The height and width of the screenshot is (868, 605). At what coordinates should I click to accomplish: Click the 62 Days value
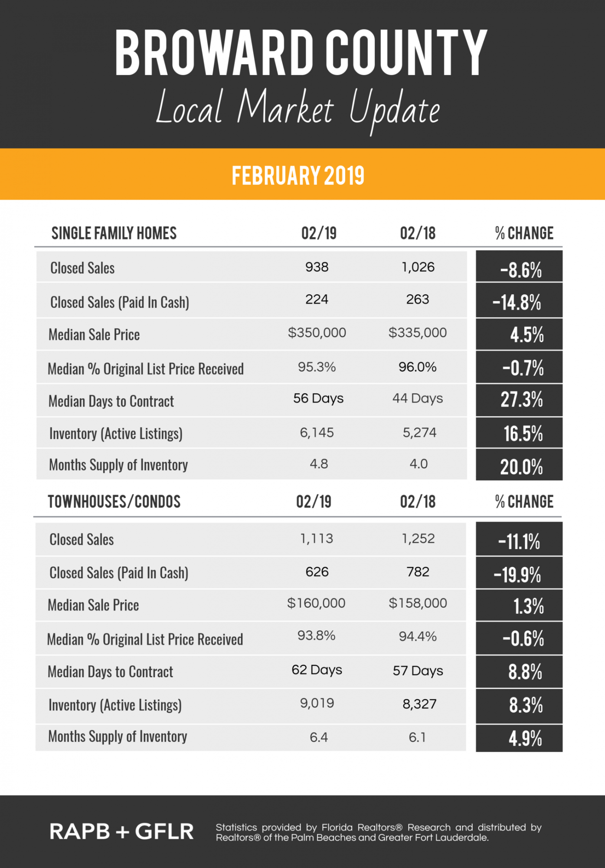(x=317, y=670)
